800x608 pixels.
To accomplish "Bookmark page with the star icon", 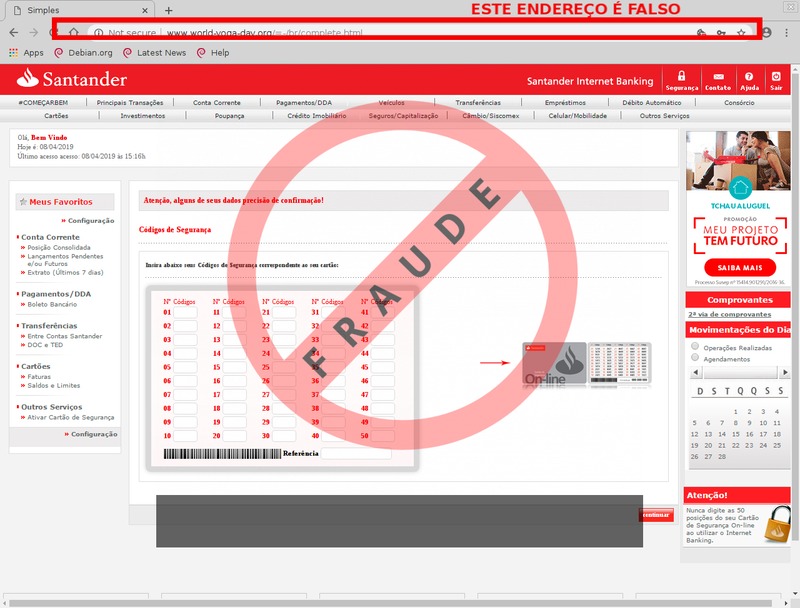I will point(741,32).
